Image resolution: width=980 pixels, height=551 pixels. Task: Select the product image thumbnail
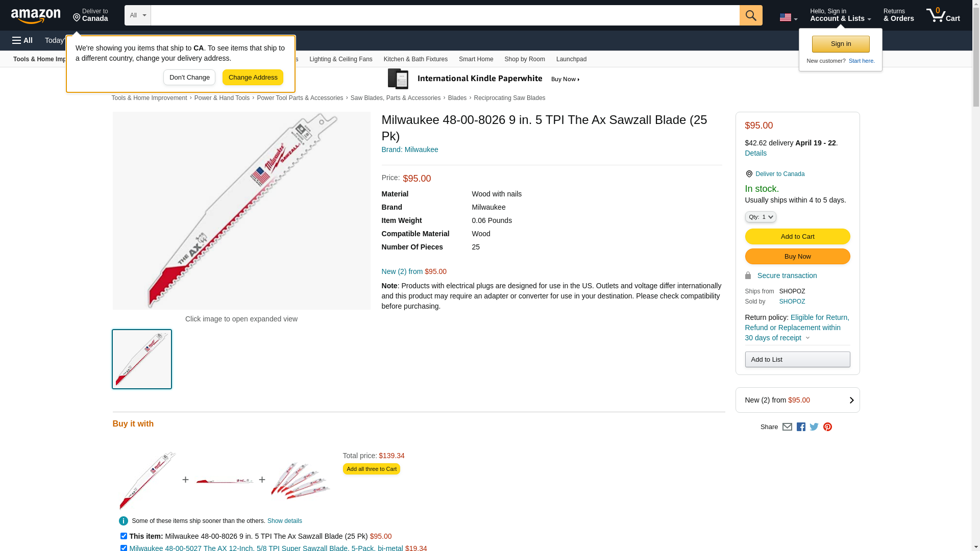pos(142,359)
